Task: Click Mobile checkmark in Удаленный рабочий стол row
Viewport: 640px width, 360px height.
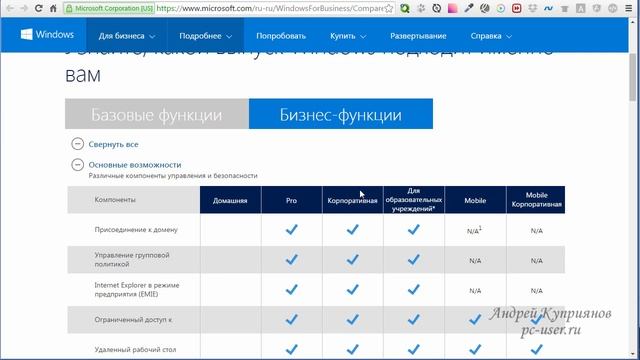Action: tap(475, 349)
